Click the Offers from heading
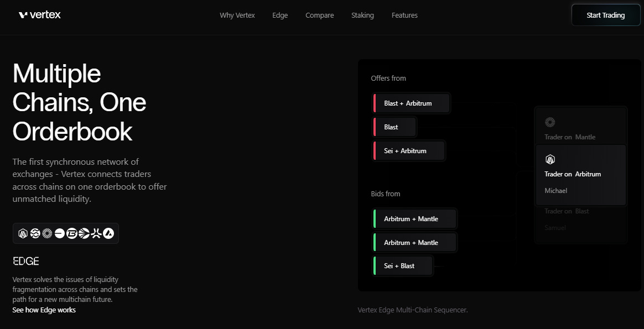 point(388,79)
